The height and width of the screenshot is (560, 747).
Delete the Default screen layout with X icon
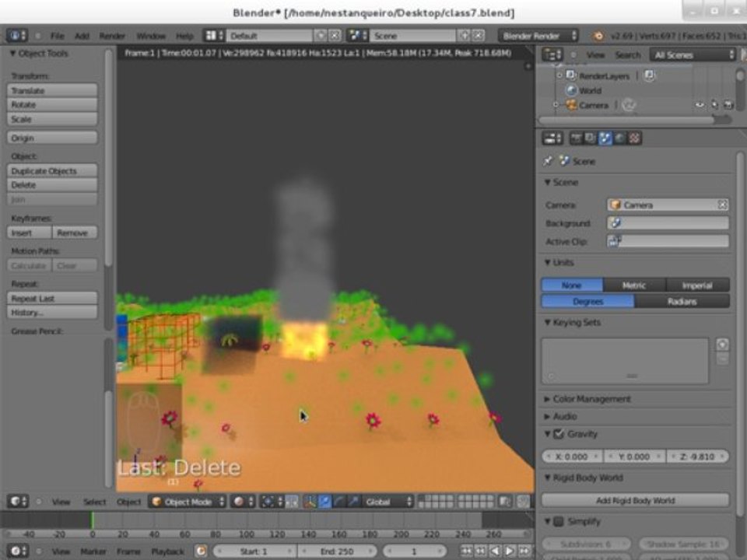tap(335, 36)
